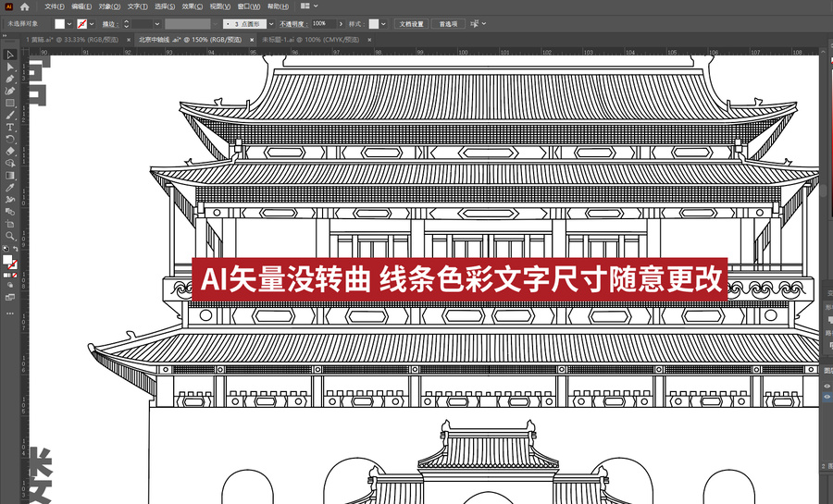Open the arrange documents grid icon

click(x=305, y=6)
